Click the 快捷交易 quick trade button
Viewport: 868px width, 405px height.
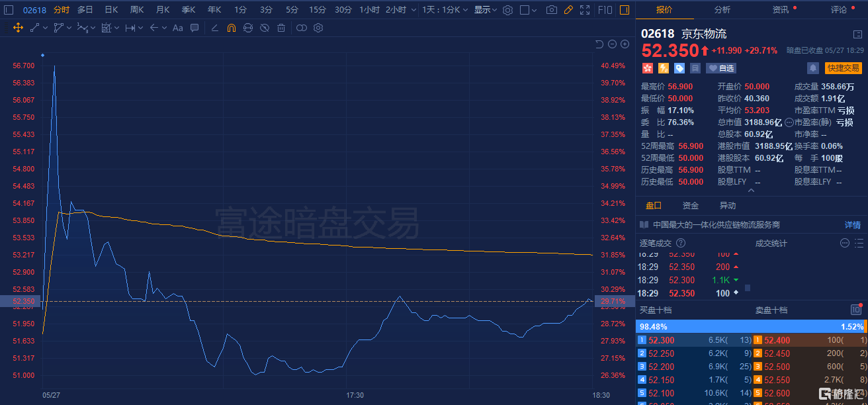pyautogui.click(x=844, y=67)
